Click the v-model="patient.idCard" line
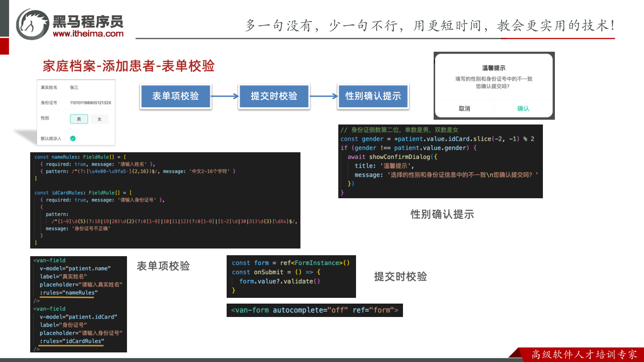The height and width of the screenshot is (362, 644). click(78, 317)
